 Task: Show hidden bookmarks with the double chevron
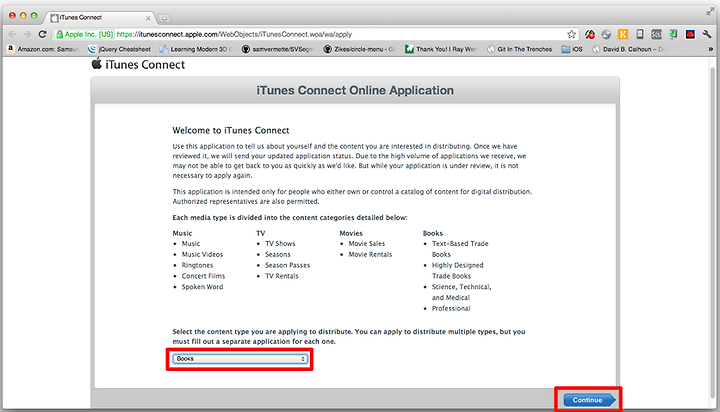click(x=710, y=49)
